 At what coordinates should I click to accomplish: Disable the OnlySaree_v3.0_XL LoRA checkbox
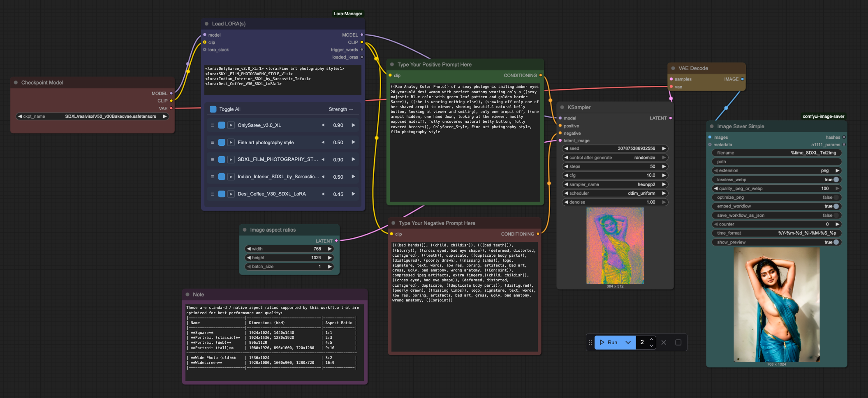[222, 125]
